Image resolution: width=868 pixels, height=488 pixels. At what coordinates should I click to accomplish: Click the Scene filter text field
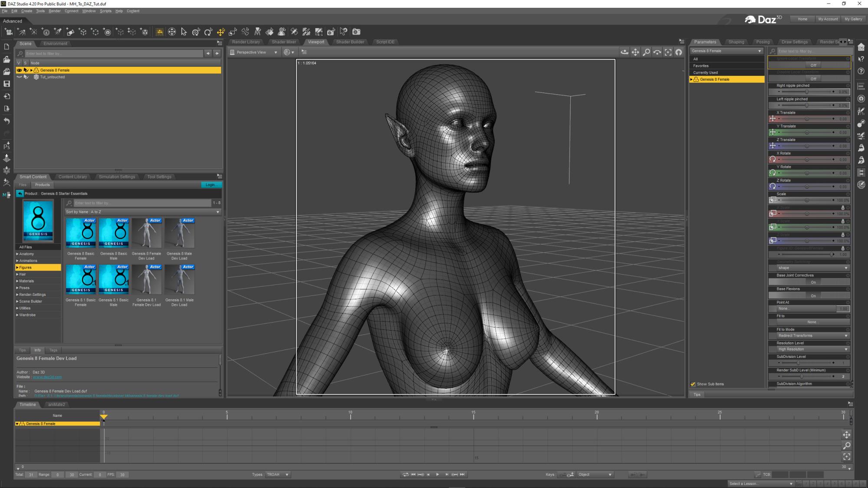tap(114, 53)
